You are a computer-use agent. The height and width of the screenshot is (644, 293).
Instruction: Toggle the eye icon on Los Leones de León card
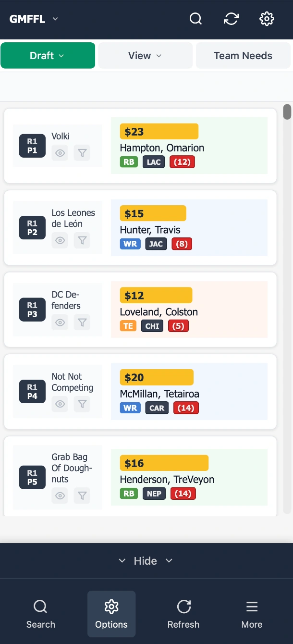click(x=60, y=240)
